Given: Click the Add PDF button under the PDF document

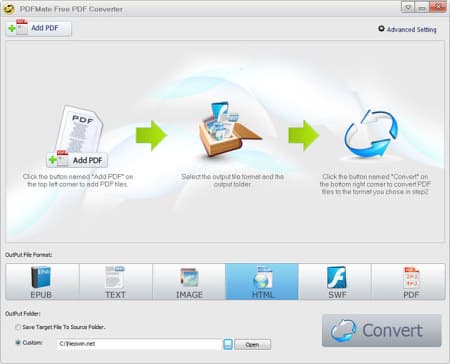Looking at the screenshot, I should 77,160.
